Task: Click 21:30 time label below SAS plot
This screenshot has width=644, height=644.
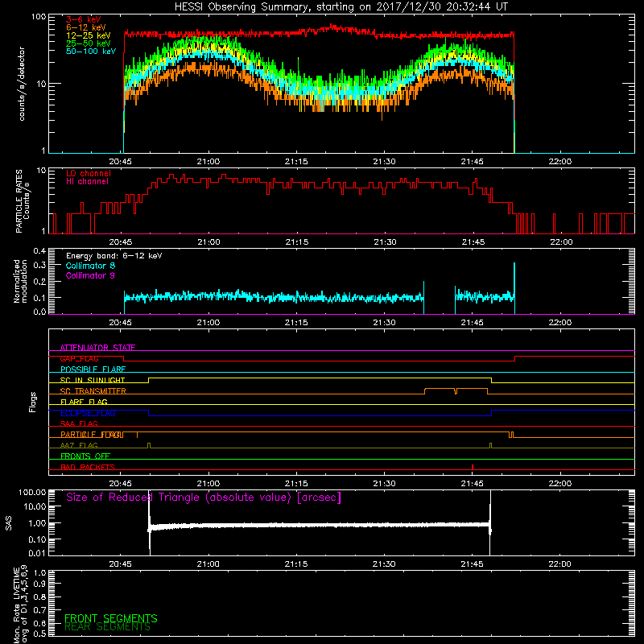Action: [384, 564]
